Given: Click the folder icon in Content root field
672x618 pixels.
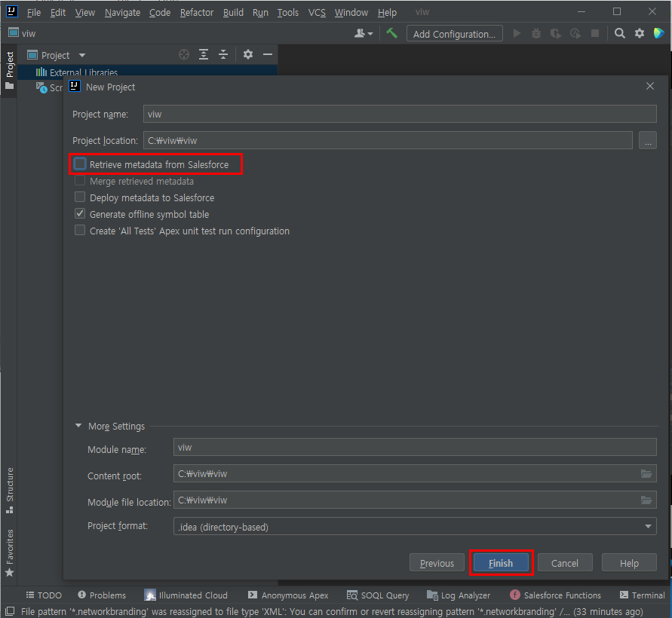Looking at the screenshot, I should [x=646, y=473].
